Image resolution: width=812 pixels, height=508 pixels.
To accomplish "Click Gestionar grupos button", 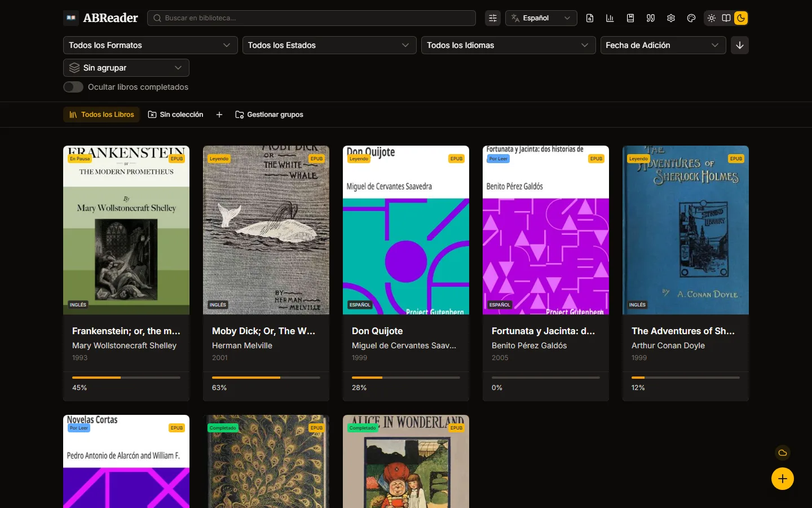I will (269, 115).
